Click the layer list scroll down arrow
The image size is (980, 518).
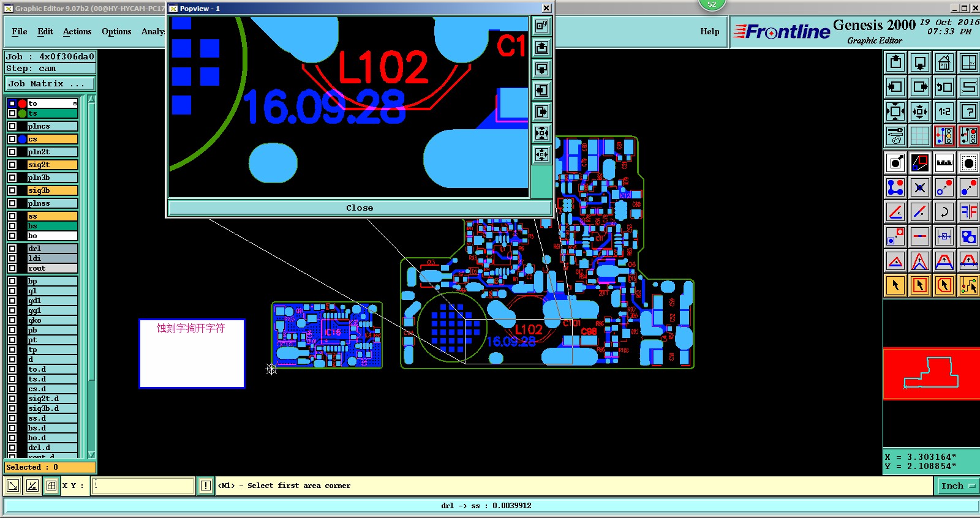coord(91,454)
